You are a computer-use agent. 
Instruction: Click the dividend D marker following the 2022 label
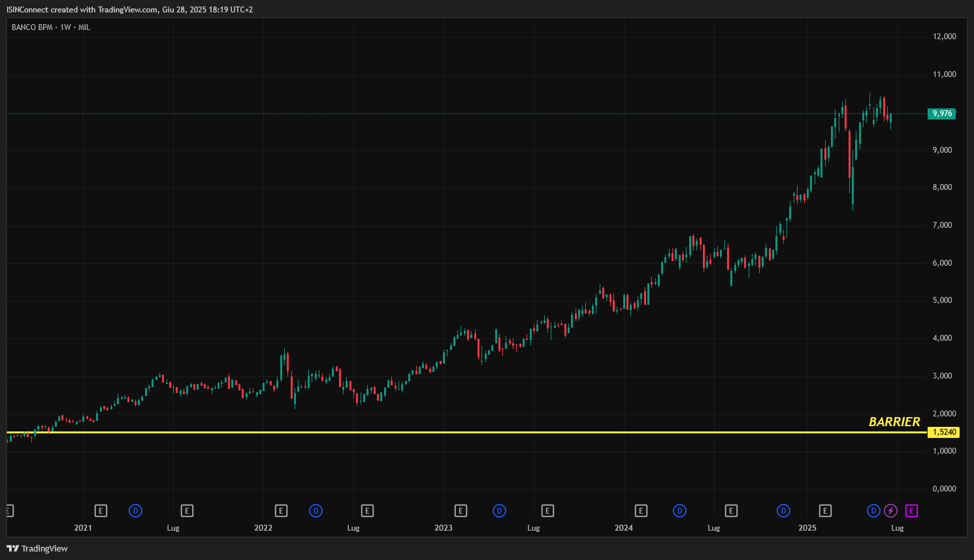[316, 511]
